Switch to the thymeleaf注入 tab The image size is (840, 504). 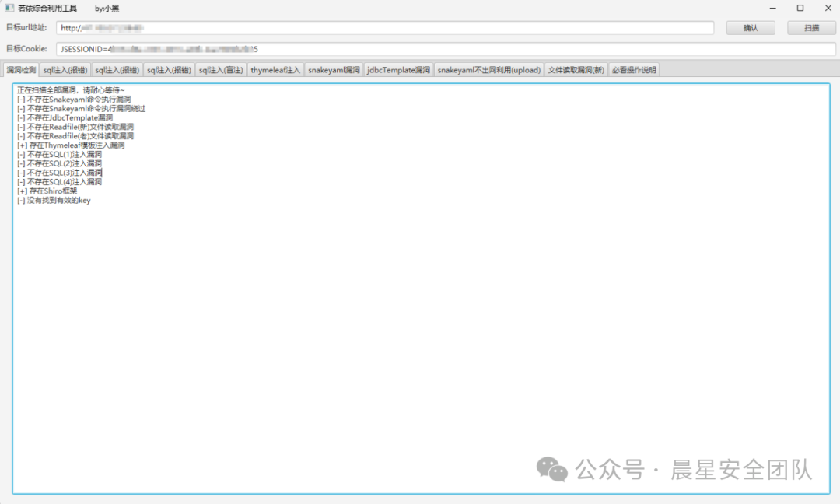(x=275, y=70)
